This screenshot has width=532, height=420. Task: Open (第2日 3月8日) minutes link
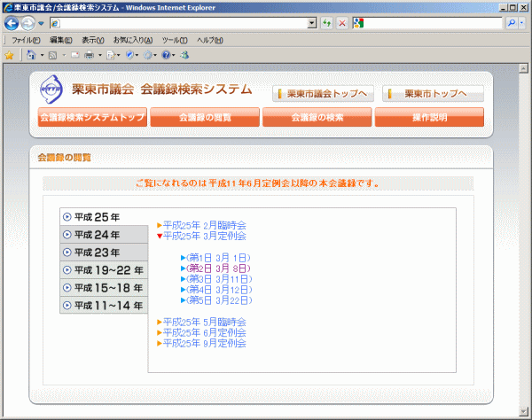pyautogui.click(x=216, y=268)
